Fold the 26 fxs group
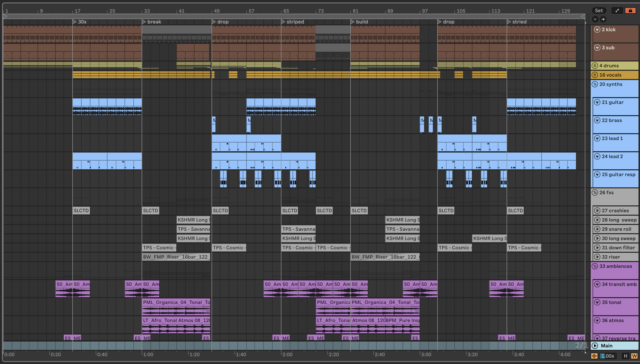Viewport: 640px width, 364px height. click(595, 192)
